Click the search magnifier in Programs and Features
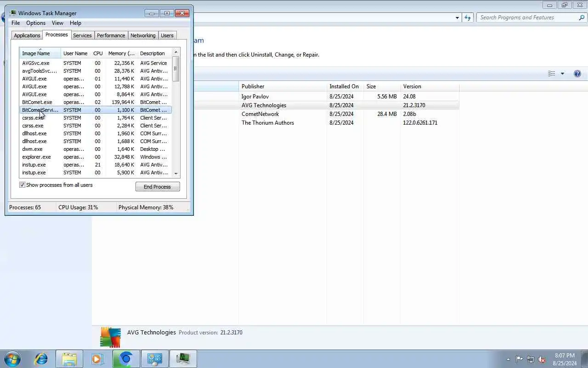 click(x=582, y=17)
